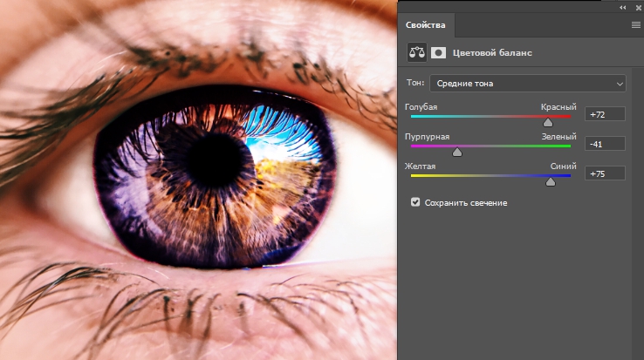Screen dimensions: 644x360
Task: Click the Синий label
Action: [x=564, y=166]
